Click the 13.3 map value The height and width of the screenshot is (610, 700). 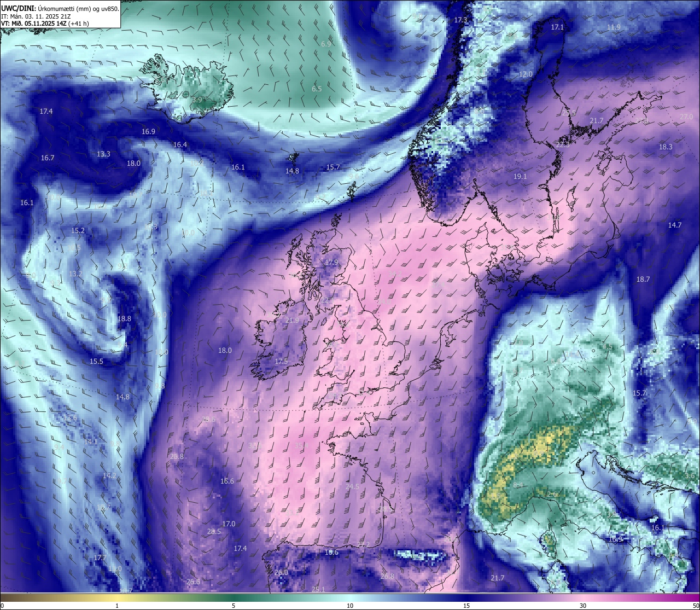click(x=103, y=154)
